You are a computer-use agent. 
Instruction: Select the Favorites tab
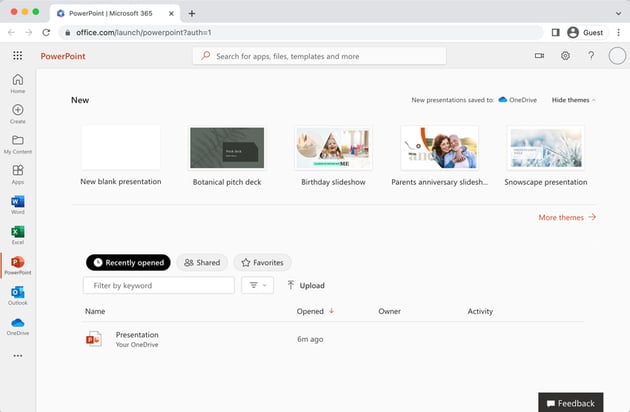click(262, 262)
